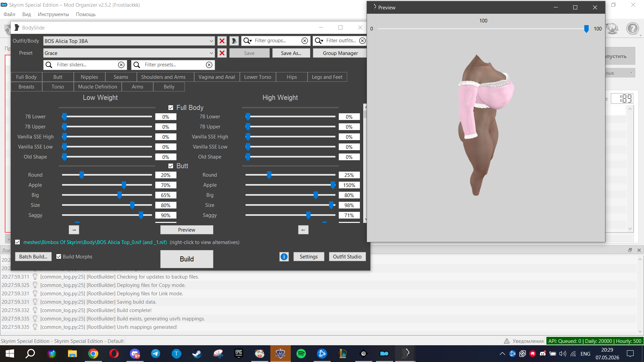Open filter outfits search icon menu
Screen dimensions: 644x362
(319, 41)
